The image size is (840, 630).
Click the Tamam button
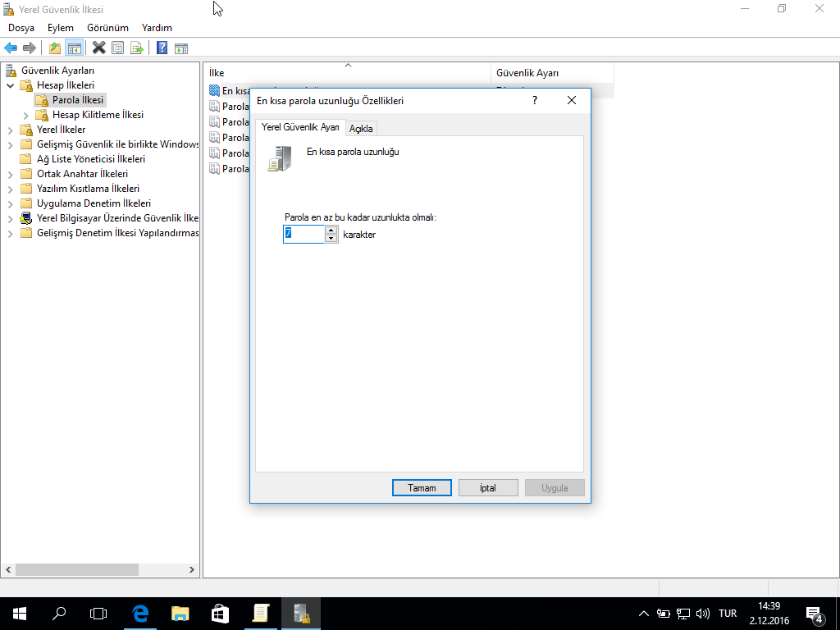[x=422, y=488]
